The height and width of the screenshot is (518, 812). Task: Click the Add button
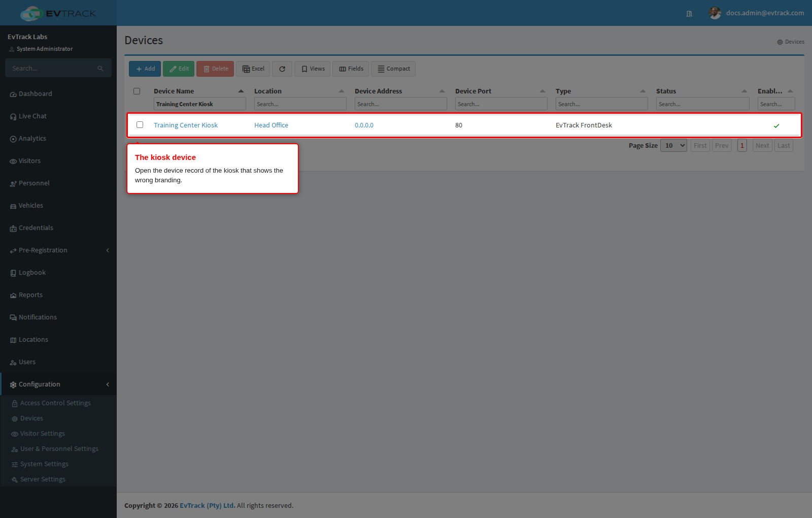(x=145, y=69)
